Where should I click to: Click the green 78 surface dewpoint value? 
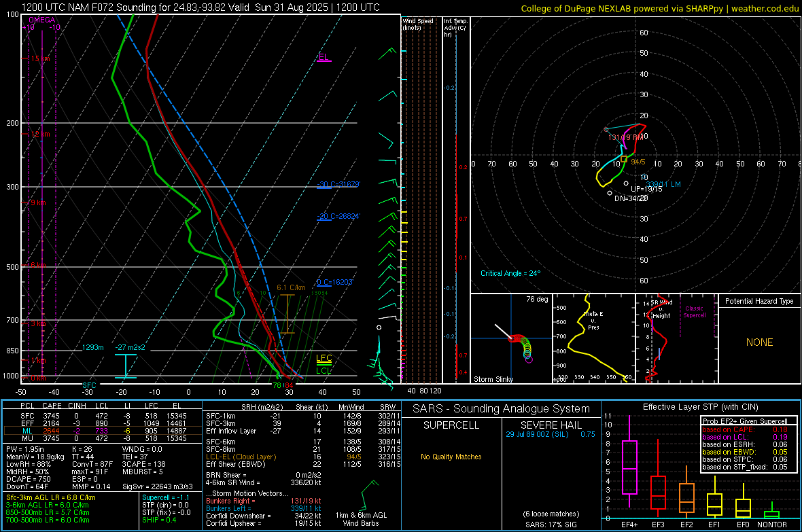277,385
